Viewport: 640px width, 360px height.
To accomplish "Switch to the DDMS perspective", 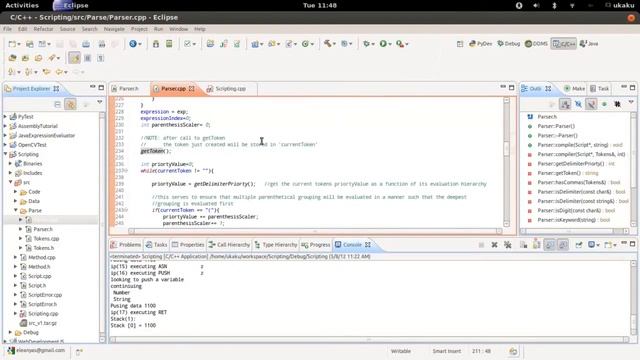I will point(536,44).
